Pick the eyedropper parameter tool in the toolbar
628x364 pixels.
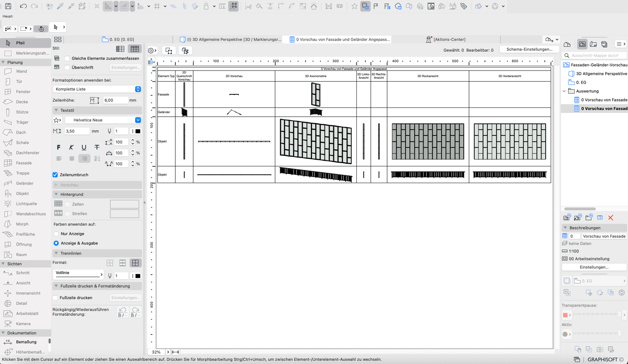60,6
